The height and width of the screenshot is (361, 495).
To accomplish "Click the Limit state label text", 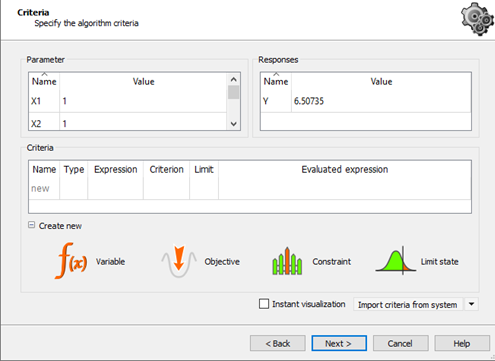I will click(440, 262).
